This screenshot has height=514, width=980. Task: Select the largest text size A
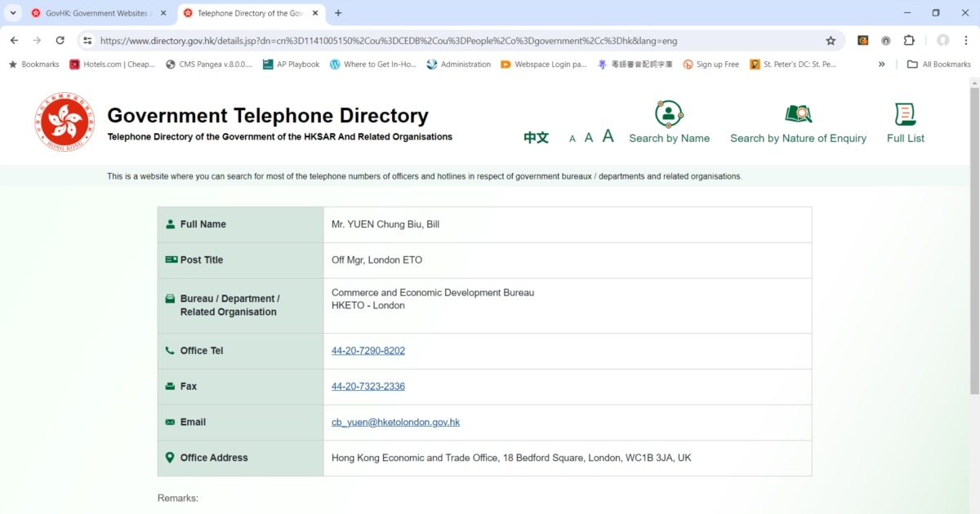608,137
